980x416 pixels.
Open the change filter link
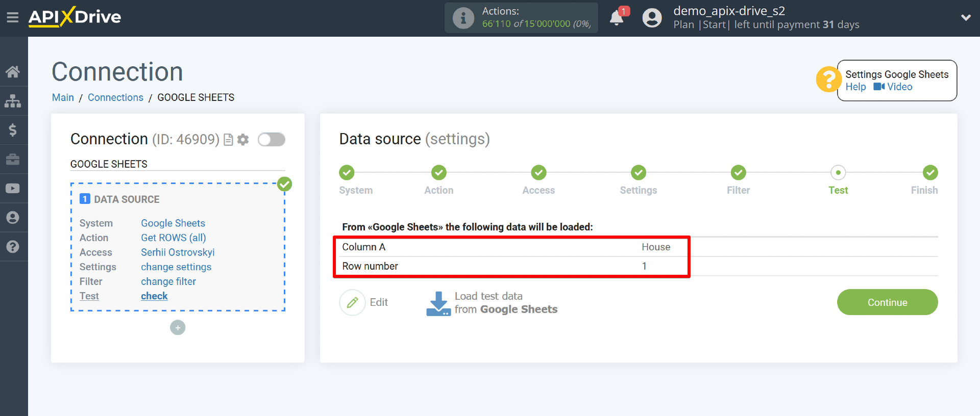pos(168,281)
